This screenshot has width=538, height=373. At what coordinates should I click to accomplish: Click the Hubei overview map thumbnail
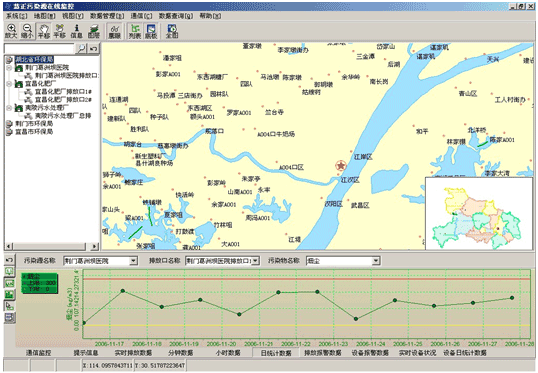click(x=479, y=213)
